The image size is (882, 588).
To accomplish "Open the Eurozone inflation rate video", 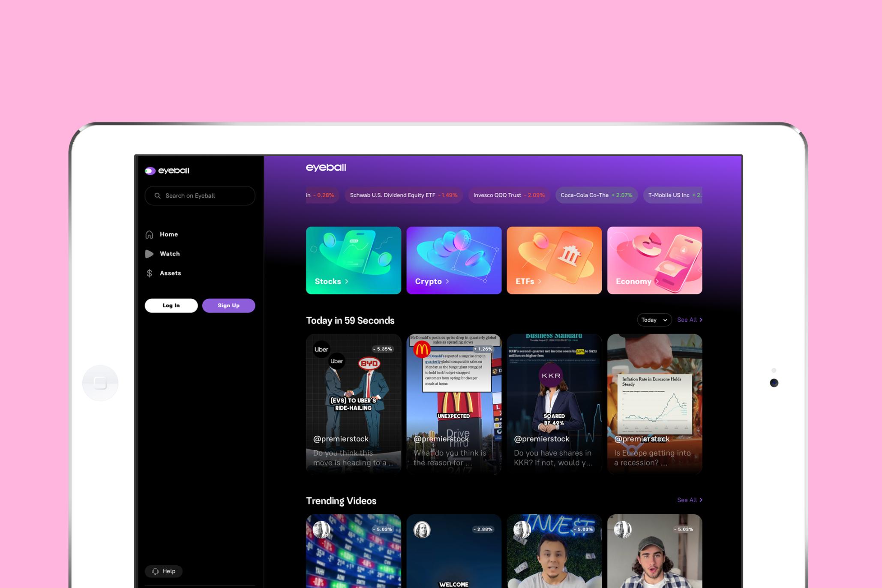I will (654, 404).
